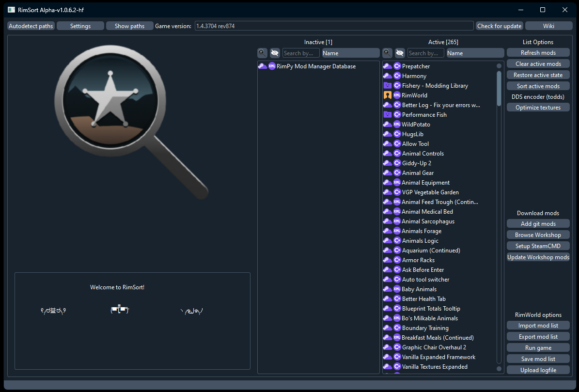
Task: Click Import mod list
Action: [x=538, y=326]
